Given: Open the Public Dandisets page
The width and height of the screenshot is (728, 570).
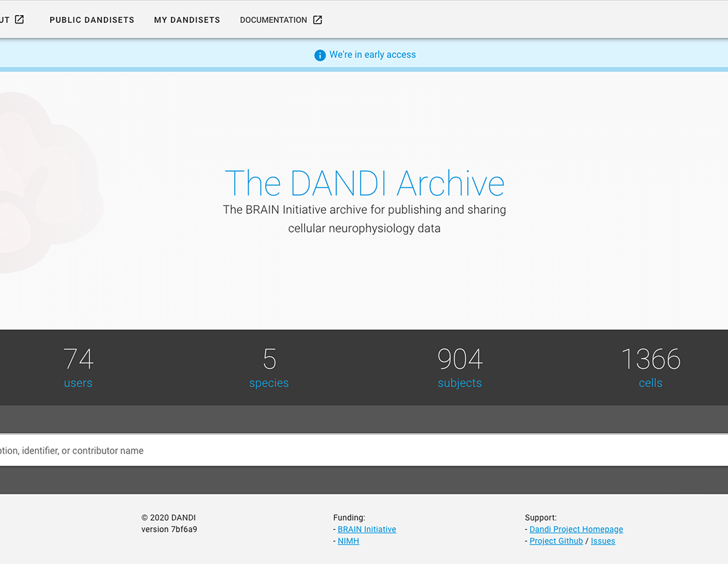Looking at the screenshot, I should (x=92, y=20).
